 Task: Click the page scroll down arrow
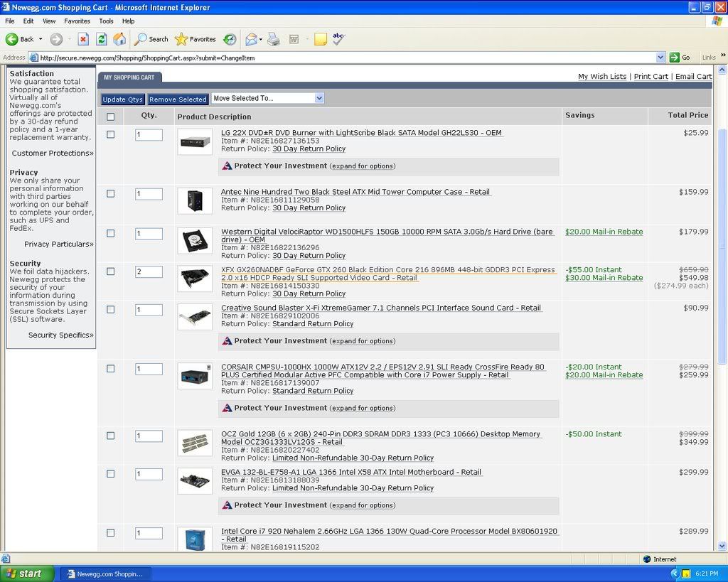tap(722, 546)
